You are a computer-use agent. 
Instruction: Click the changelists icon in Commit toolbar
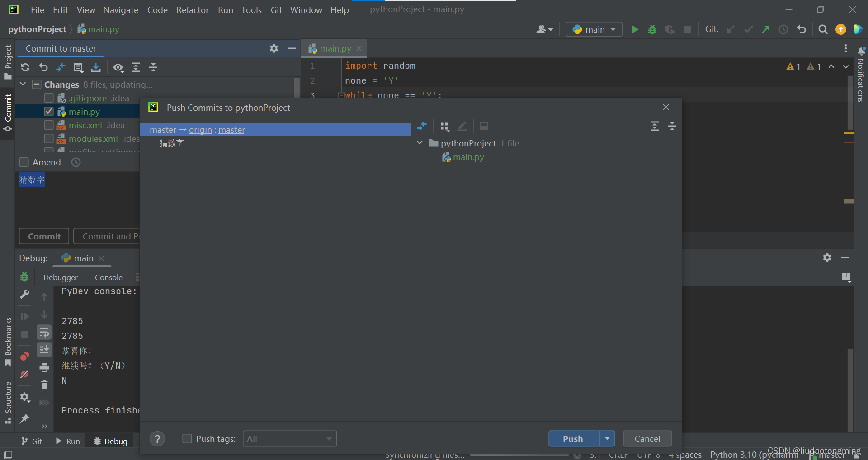(x=78, y=67)
